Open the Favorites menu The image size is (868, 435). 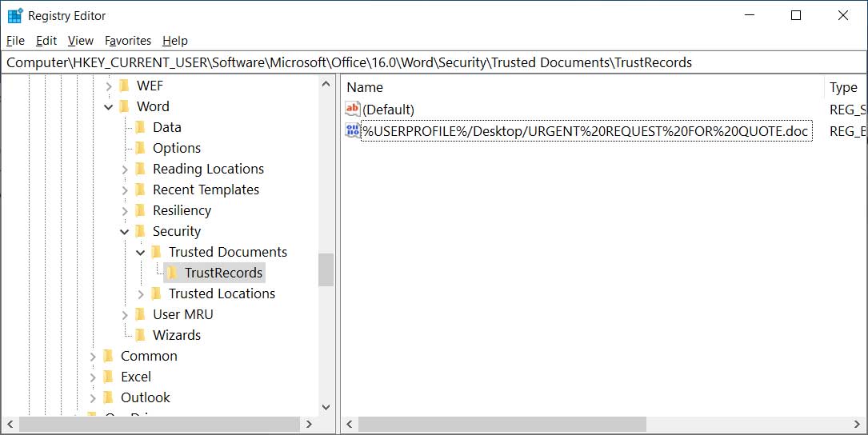click(128, 41)
